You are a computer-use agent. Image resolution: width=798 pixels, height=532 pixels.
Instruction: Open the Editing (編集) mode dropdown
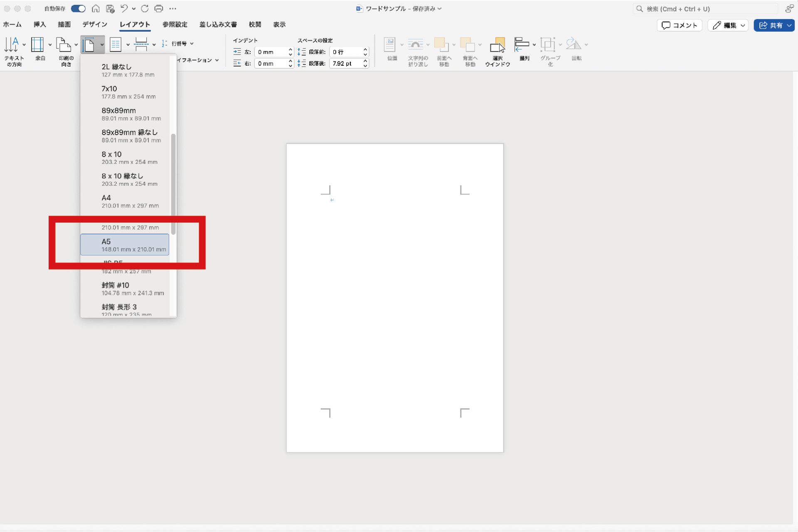point(728,25)
